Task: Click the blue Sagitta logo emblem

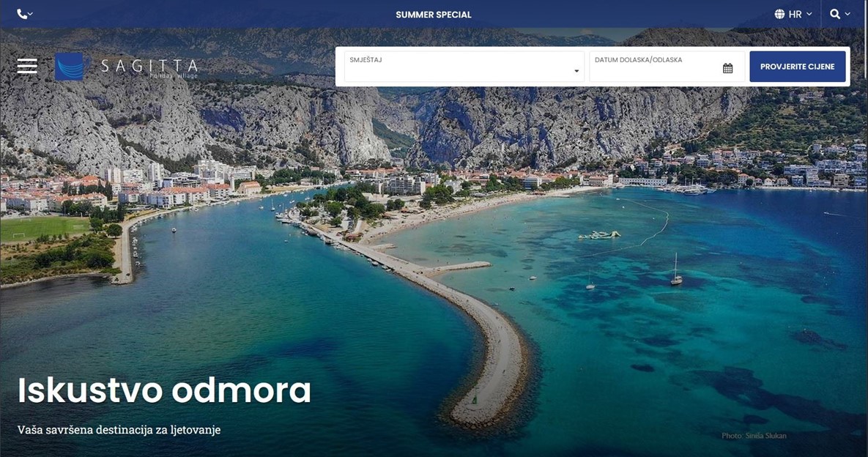Action: tap(69, 67)
